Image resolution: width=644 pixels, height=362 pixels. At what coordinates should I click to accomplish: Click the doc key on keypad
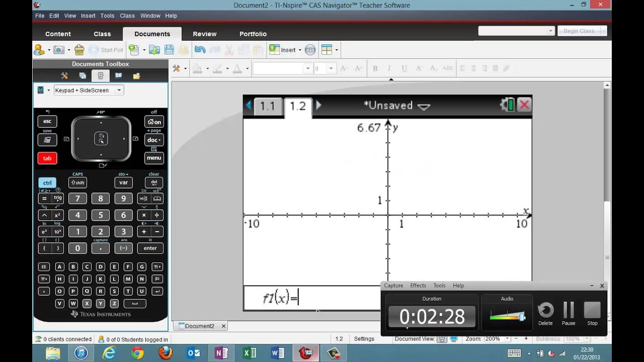(154, 140)
